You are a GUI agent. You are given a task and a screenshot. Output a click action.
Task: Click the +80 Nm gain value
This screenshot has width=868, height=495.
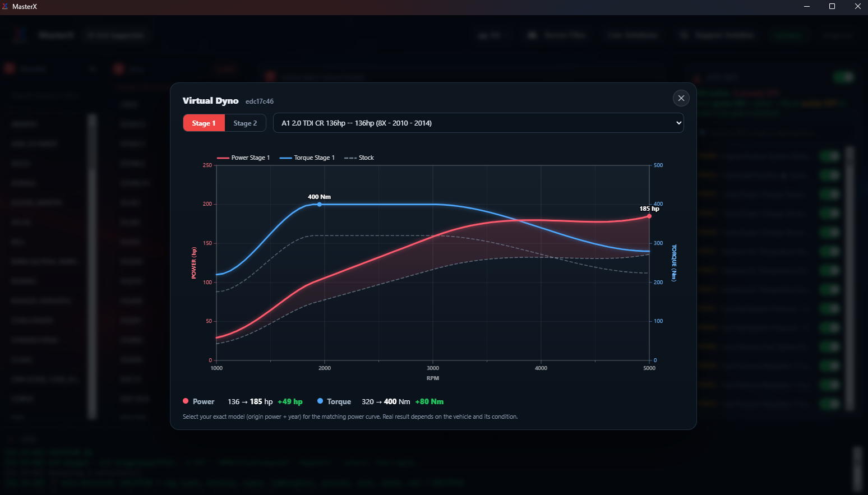(x=429, y=401)
